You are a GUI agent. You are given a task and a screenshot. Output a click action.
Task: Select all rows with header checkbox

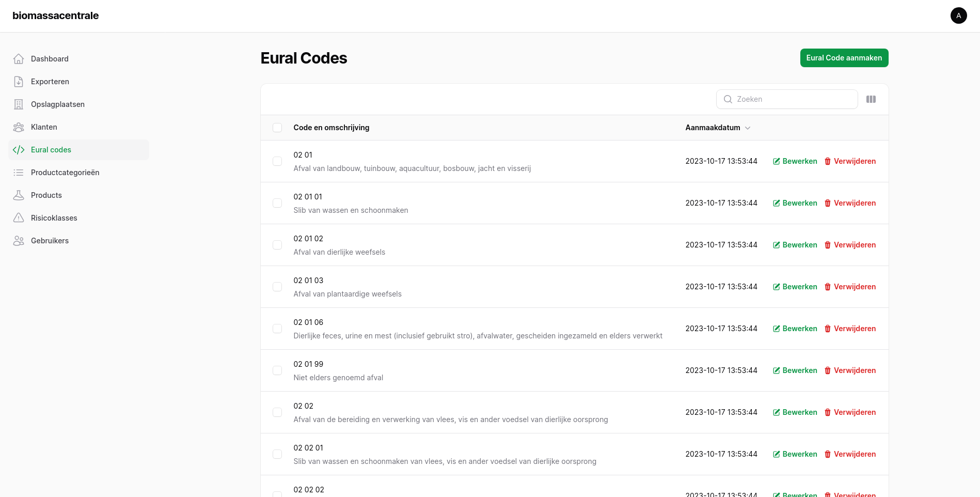(277, 128)
